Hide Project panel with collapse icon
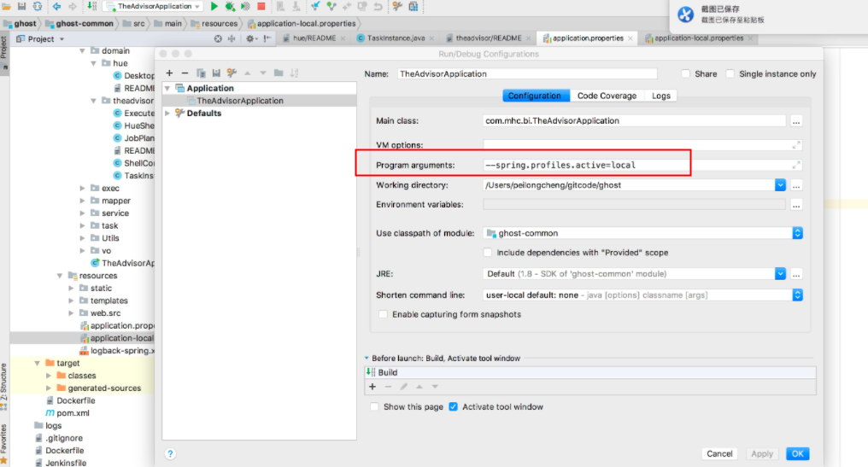The height and width of the screenshot is (467, 868). (x=267, y=38)
